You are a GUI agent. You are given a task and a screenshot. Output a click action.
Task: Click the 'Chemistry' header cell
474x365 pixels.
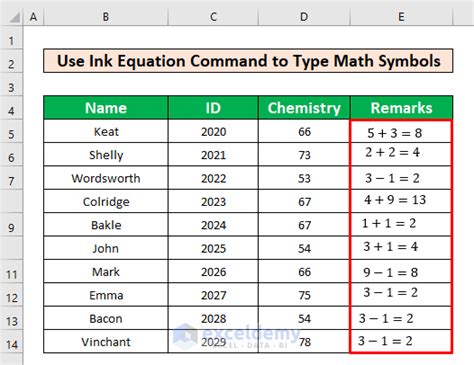click(304, 108)
